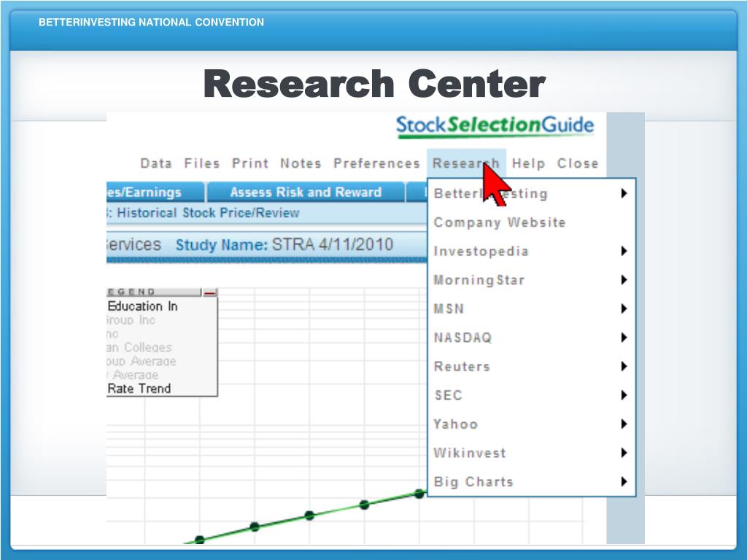Expand the Investopedia submenu arrow

(x=624, y=251)
